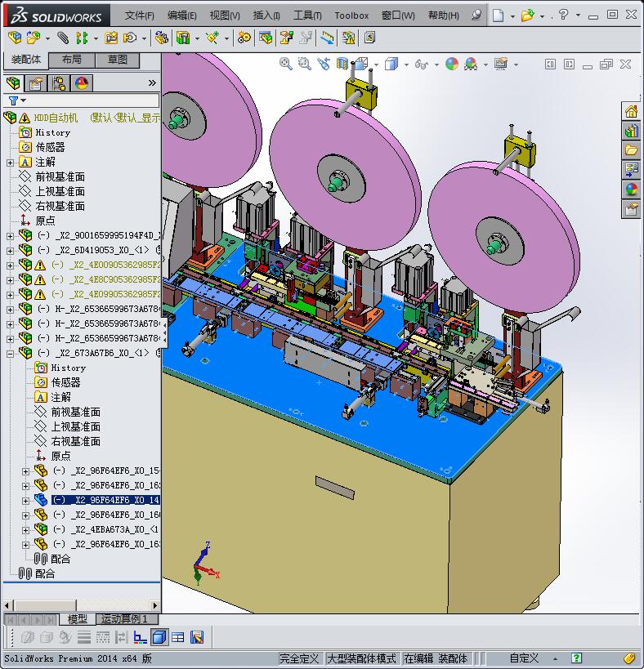Select the bottom-level 配合 mates folder
This screenshot has width=644, height=669.
(x=45, y=574)
